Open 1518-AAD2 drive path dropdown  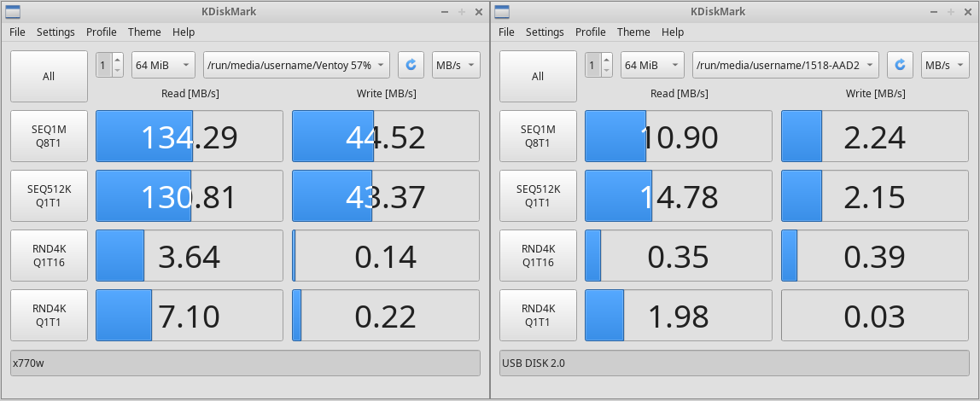point(785,65)
